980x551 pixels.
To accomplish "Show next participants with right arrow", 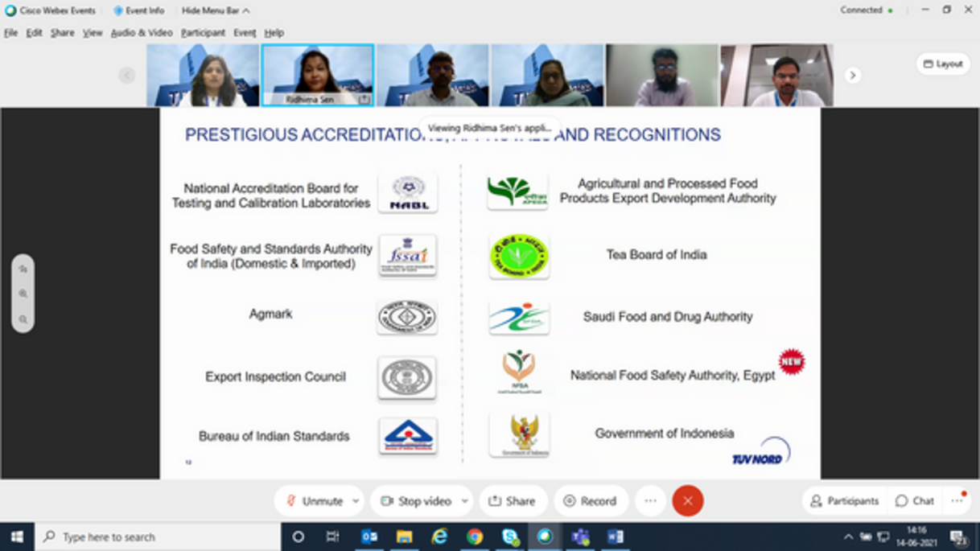I will pos(852,75).
